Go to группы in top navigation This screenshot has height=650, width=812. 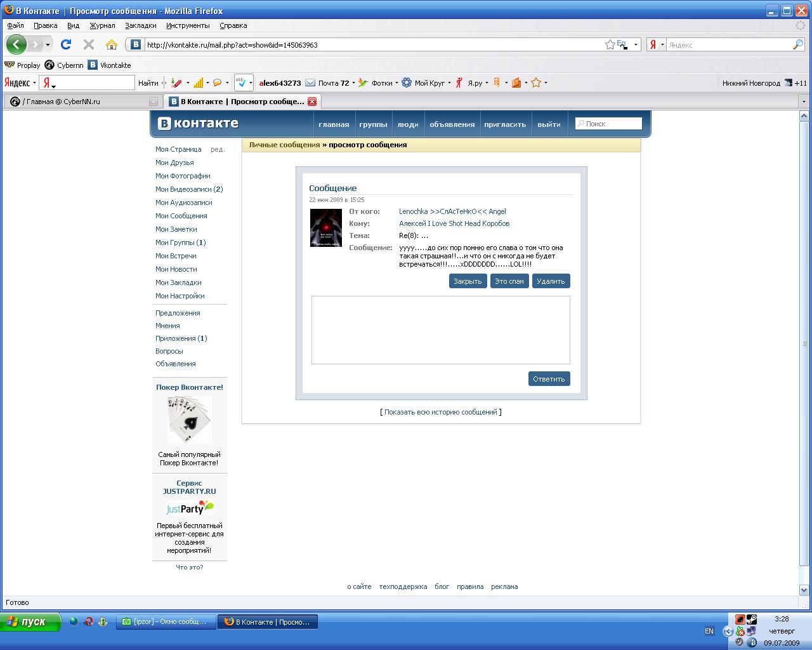point(373,124)
